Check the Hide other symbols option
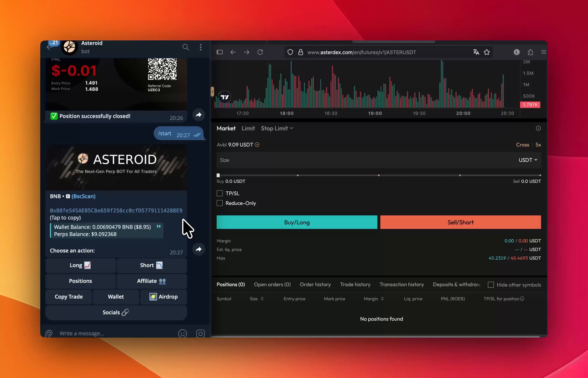The image size is (588, 378). pos(491,285)
